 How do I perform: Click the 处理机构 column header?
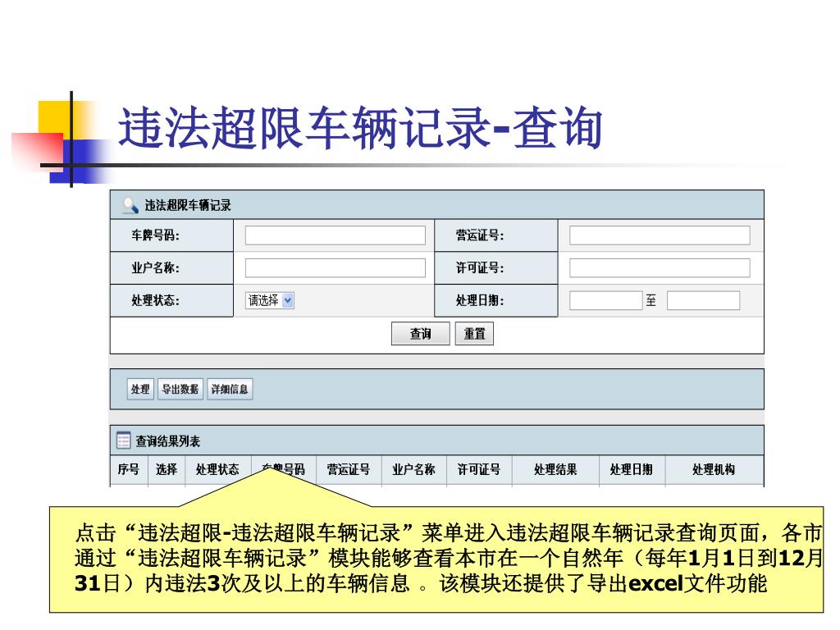714,470
